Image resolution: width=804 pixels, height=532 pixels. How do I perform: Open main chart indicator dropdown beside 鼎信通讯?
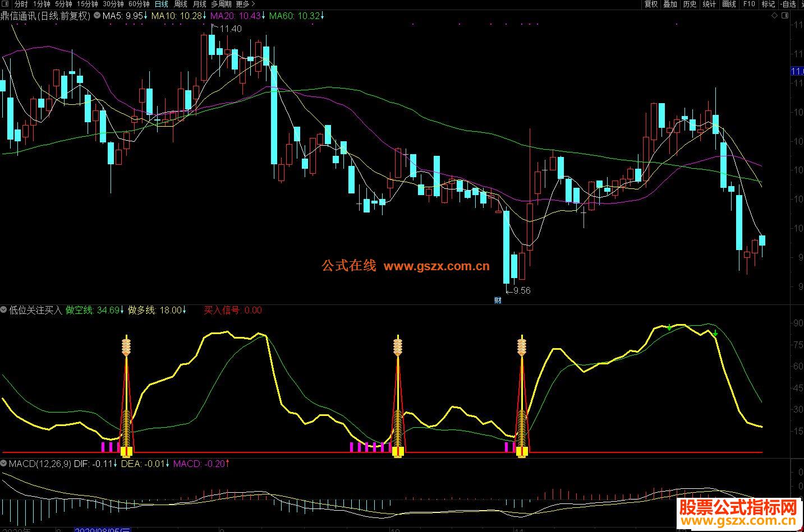(98, 16)
